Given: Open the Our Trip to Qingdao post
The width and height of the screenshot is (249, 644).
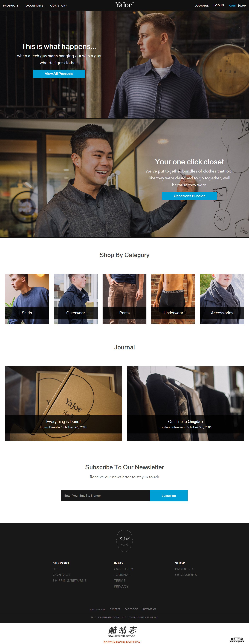Looking at the screenshot, I should pyautogui.click(x=186, y=404).
